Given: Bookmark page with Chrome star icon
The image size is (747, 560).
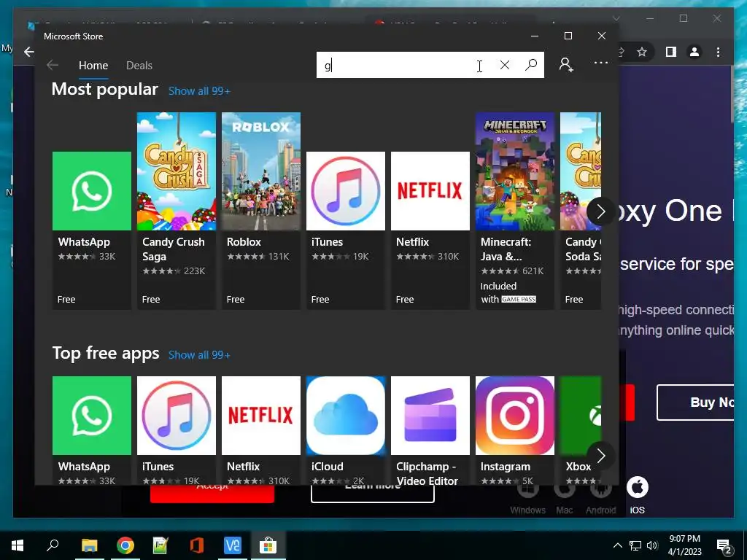Looking at the screenshot, I should pyautogui.click(x=642, y=52).
